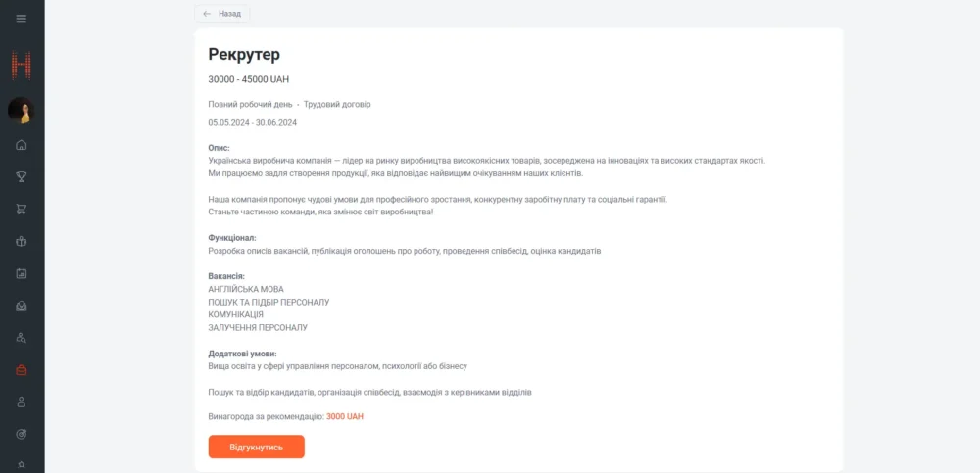Click the 3000 UAH reward amount
The height and width of the screenshot is (473, 980).
point(345,416)
